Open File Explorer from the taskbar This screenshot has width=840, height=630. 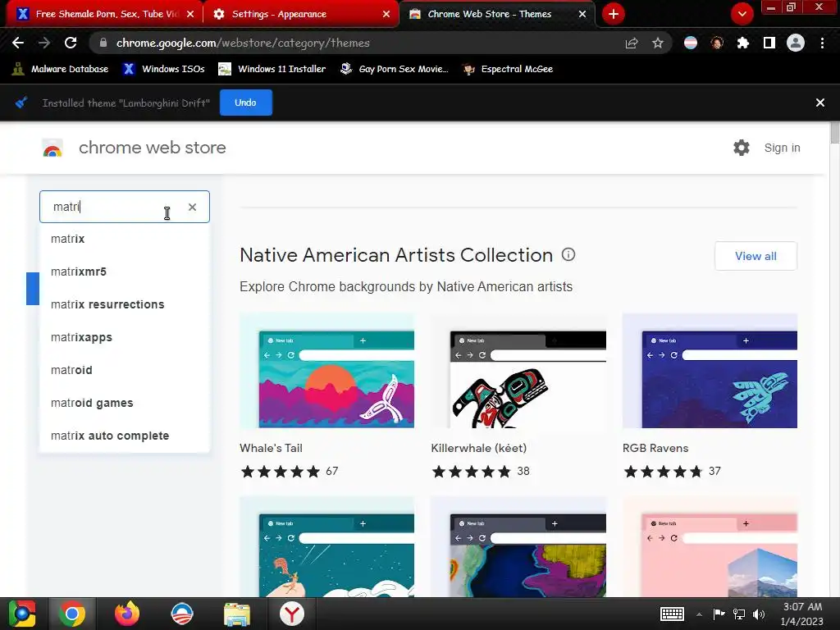coord(237,614)
